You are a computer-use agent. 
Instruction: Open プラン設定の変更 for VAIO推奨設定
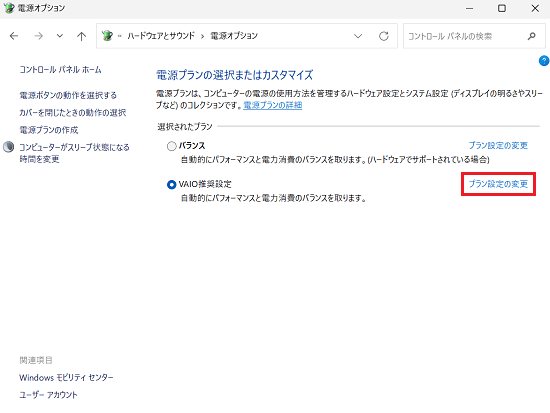498,184
